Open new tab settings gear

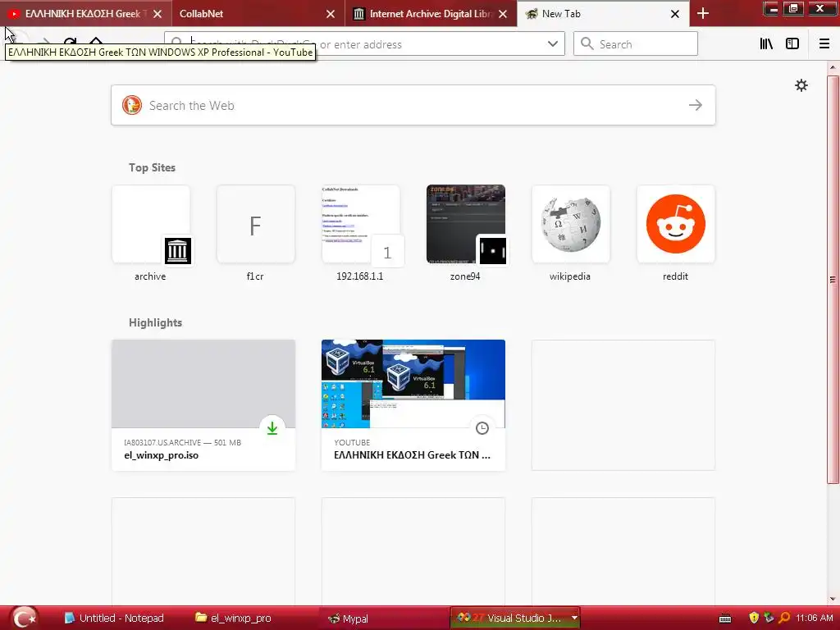click(x=801, y=85)
